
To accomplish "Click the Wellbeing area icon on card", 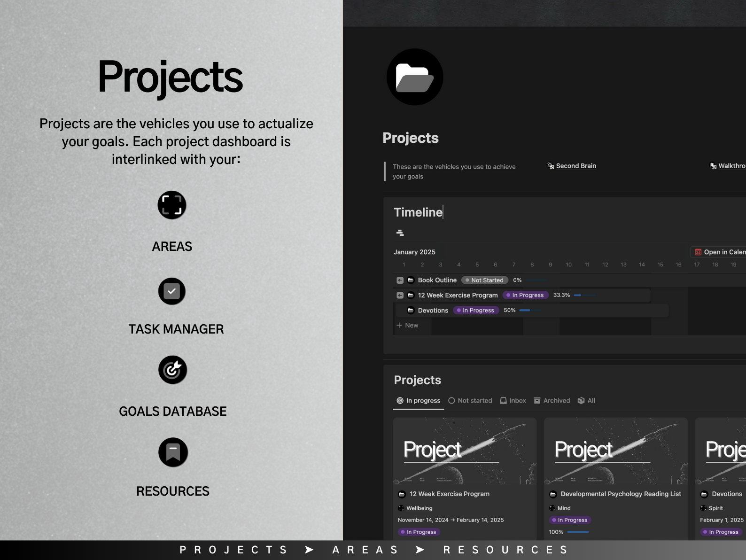I will [x=401, y=508].
